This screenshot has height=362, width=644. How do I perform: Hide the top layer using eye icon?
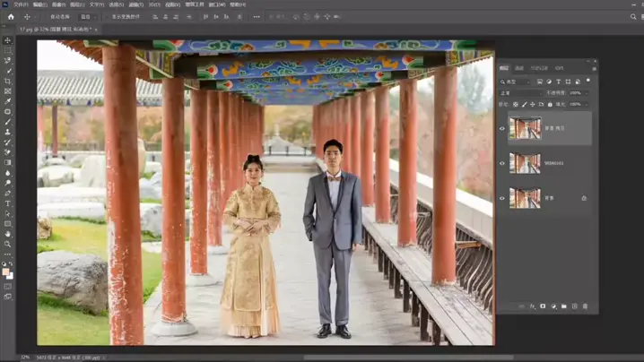tap(502, 128)
